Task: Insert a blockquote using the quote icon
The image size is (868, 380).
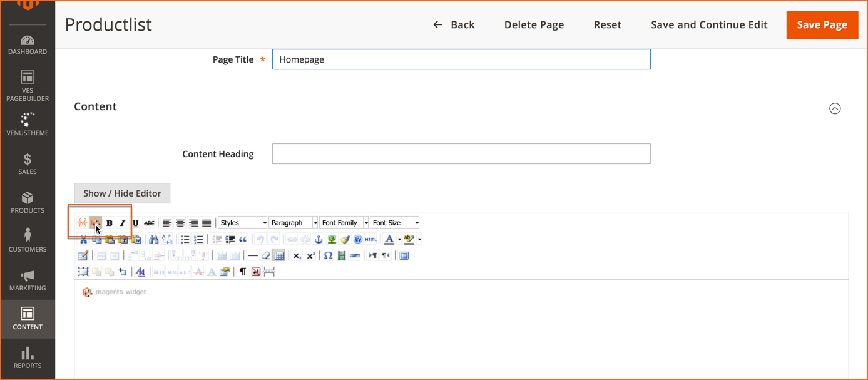Action: click(x=243, y=239)
